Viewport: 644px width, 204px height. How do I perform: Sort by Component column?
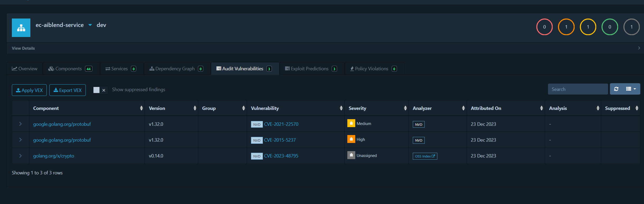point(87,108)
